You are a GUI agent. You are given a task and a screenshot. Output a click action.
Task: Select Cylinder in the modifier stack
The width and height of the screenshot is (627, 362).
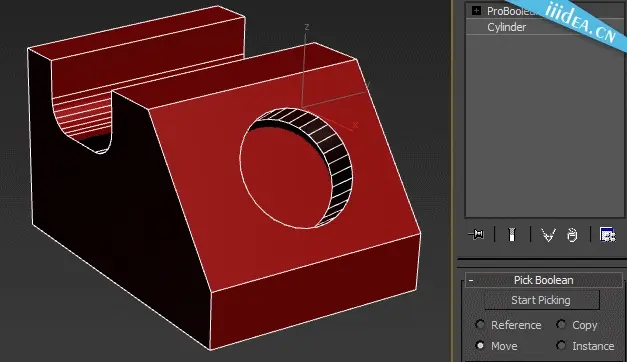pyautogui.click(x=506, y=27)
